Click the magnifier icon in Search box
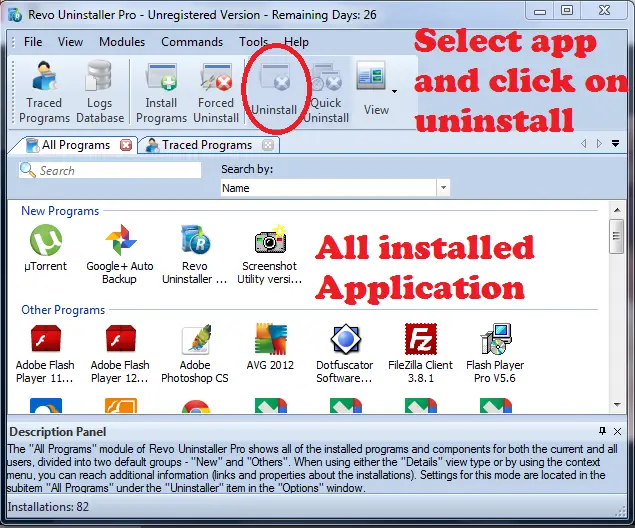Screen dimensions: 635x528 pos(28,170)
